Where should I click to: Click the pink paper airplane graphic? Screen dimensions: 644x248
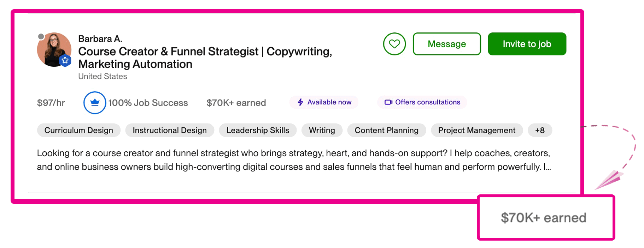click(x=609, y=180)
